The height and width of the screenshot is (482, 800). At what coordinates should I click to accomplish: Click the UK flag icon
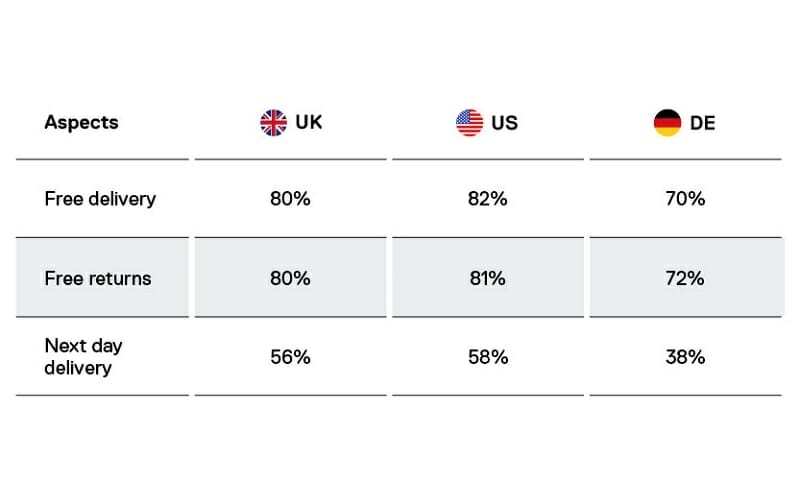(x=273, y=123)
